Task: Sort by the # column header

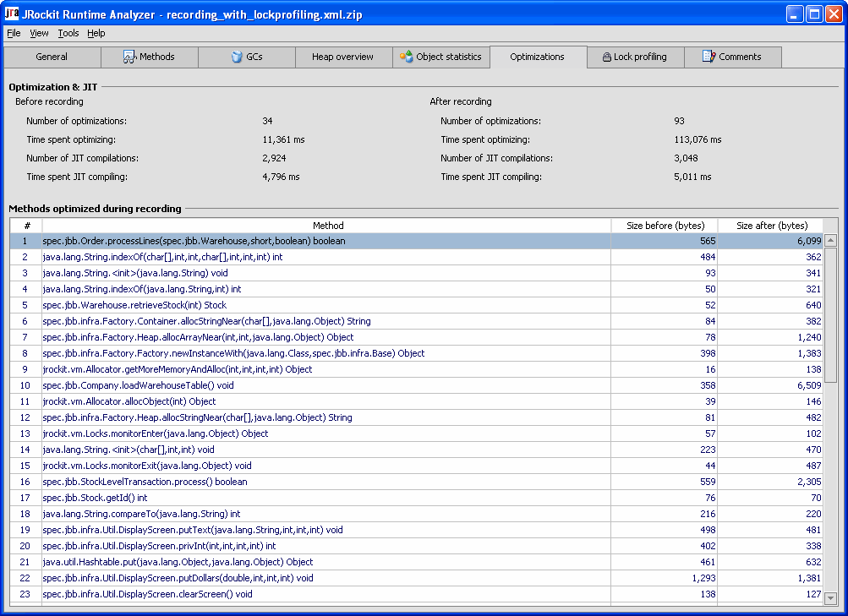Action: (x=26, y=226)
